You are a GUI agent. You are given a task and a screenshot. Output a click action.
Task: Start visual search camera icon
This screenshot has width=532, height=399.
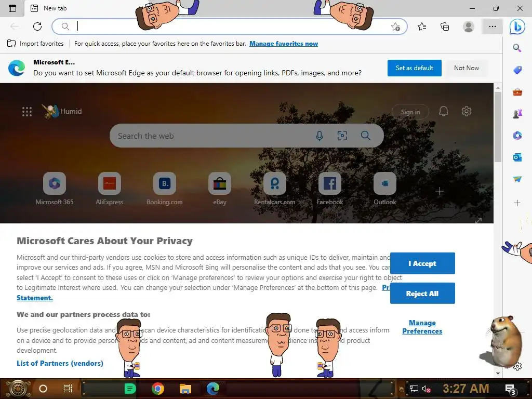pos(342,136)
